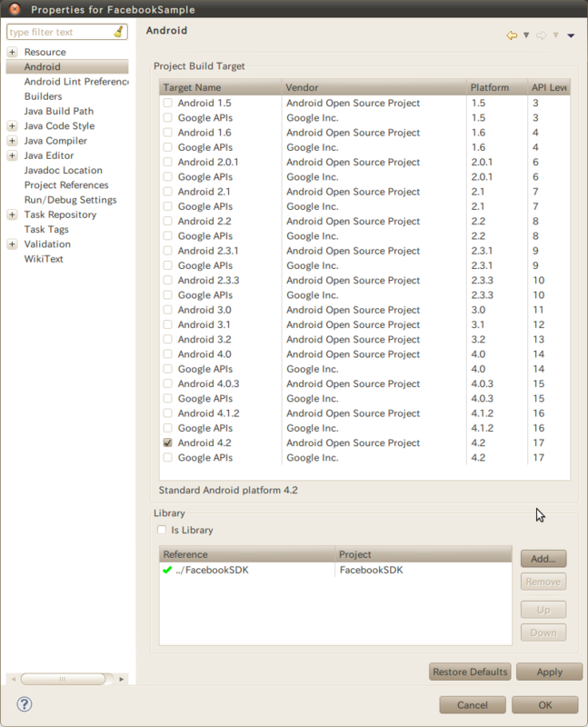Uncheck the Android 4.2 target checkbox

coord(168,443)
